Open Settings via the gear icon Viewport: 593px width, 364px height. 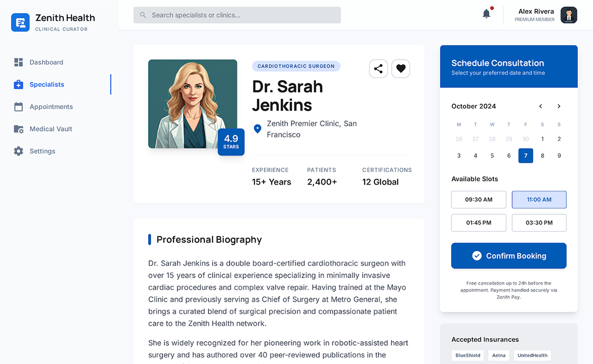(18, 151)
